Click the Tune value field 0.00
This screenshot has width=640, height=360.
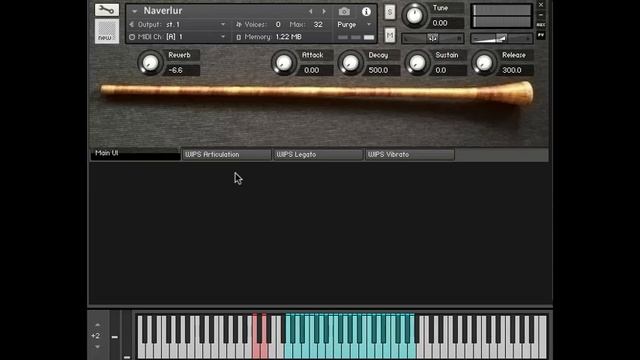(447, 23)
